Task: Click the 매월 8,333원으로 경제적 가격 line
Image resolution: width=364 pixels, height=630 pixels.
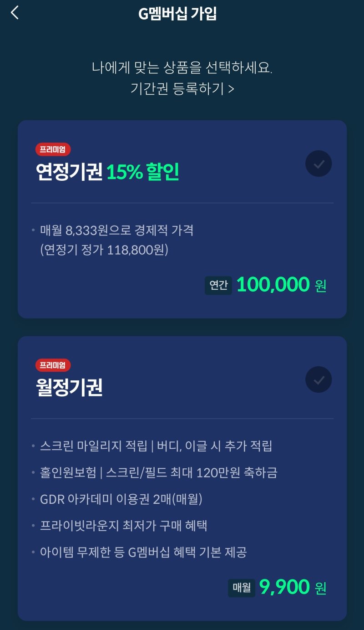Action: tap(116, 230)
